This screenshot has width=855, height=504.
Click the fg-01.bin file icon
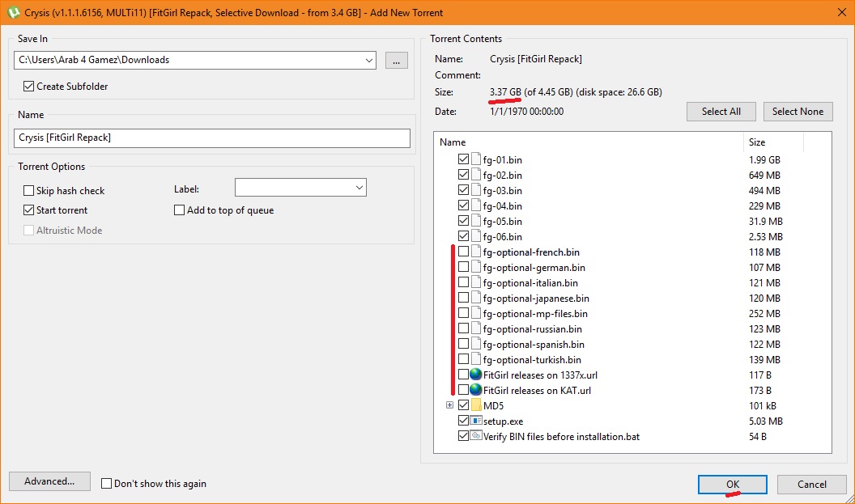pyautogui.click(x=475, y=159)
